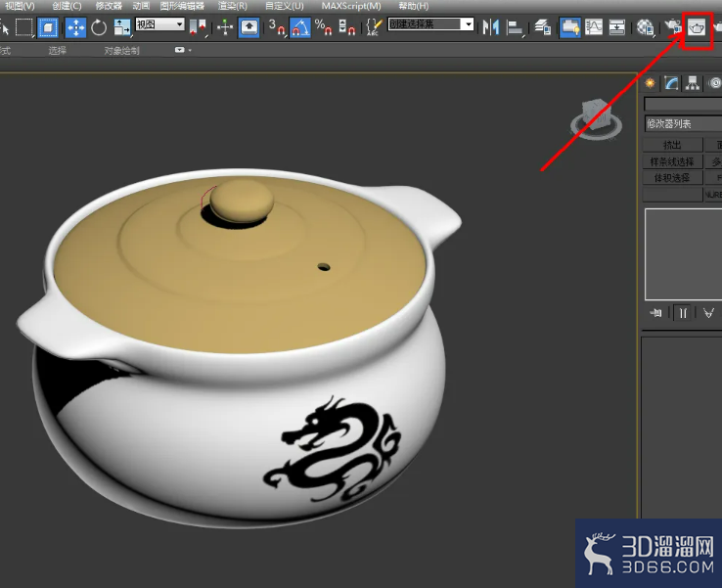Select the rectangular selection region tool
This screenshot has height=588, width=722.
coord(23,27)
